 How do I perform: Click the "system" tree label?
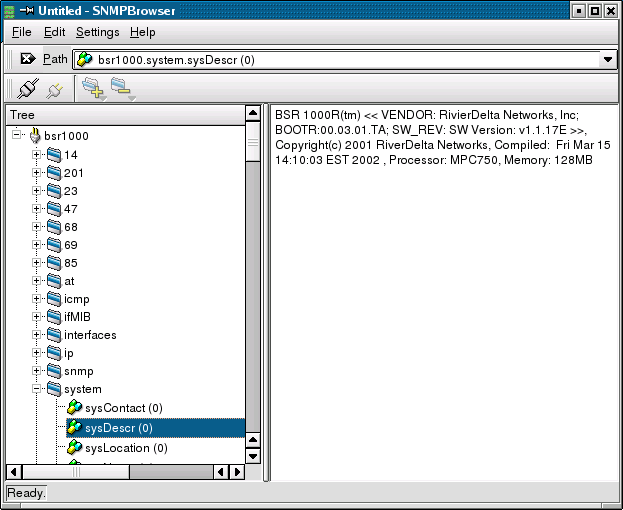(x=83, y=389)
